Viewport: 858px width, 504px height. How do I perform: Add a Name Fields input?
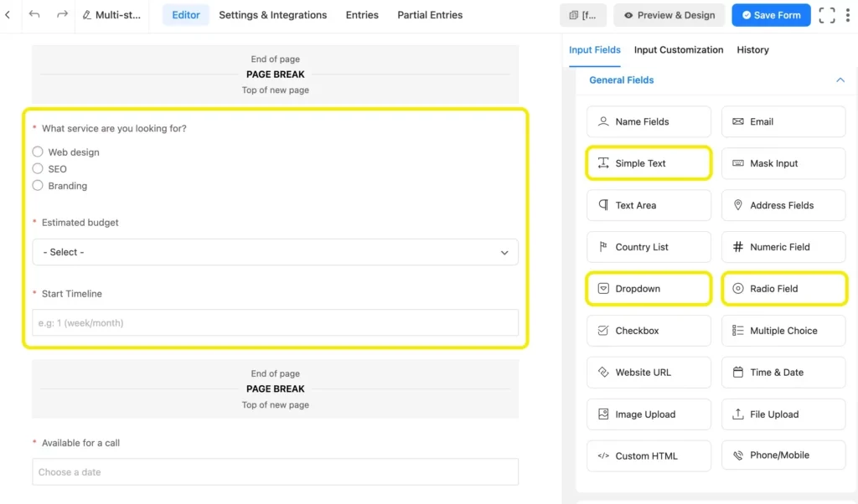(x=649, y=121)
